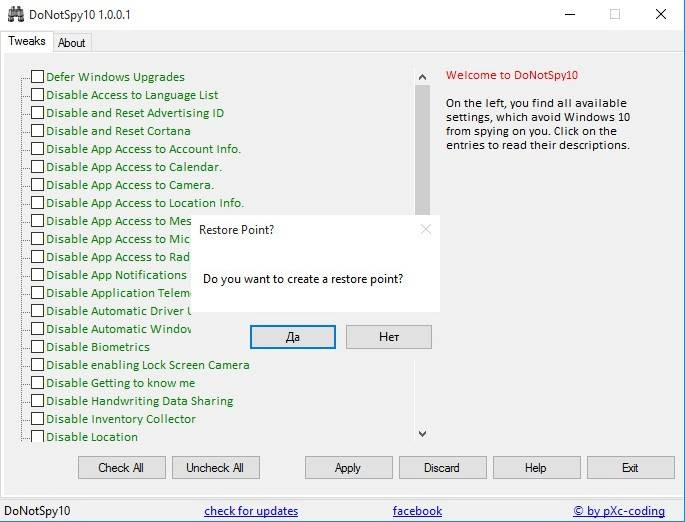Tick Disable and Reset Cortana checkbox
The width and height of the screenshot is (685, 522).
tap(38, 131)
